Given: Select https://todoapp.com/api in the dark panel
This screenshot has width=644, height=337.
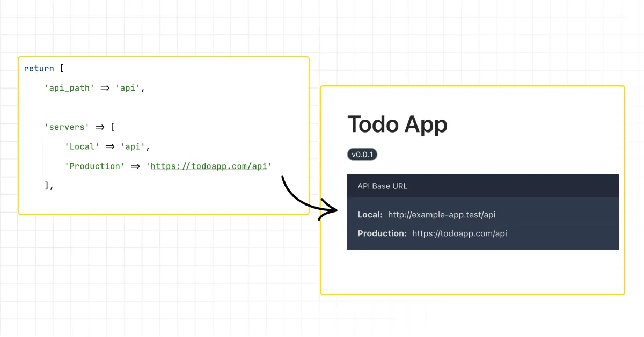Looking at the screenshot, I should (460, 233).
